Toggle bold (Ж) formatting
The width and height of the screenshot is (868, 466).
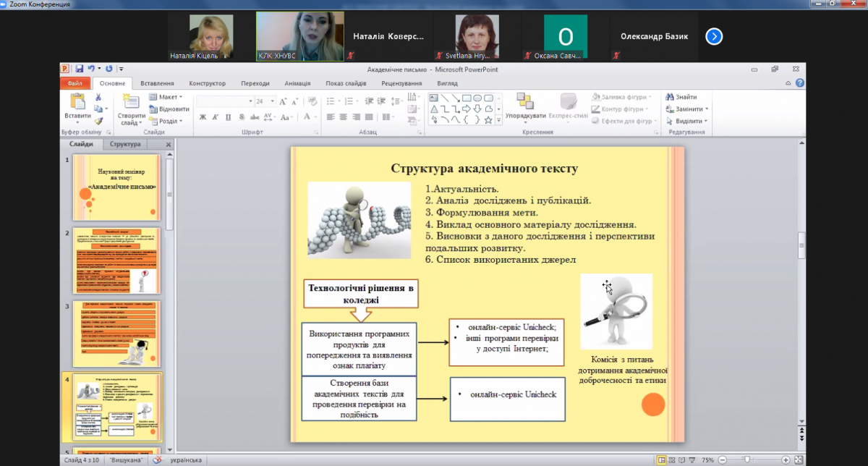click(x=203, y=117)
